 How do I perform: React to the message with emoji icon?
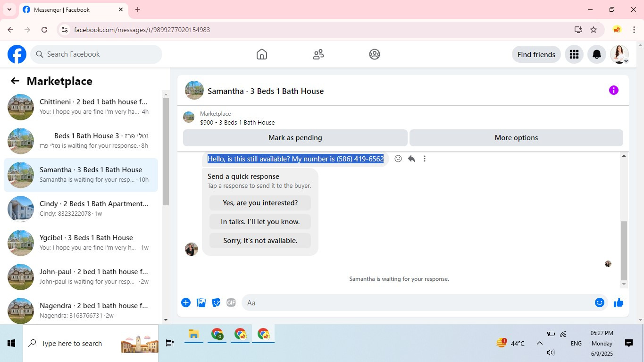tap(398, 159)
